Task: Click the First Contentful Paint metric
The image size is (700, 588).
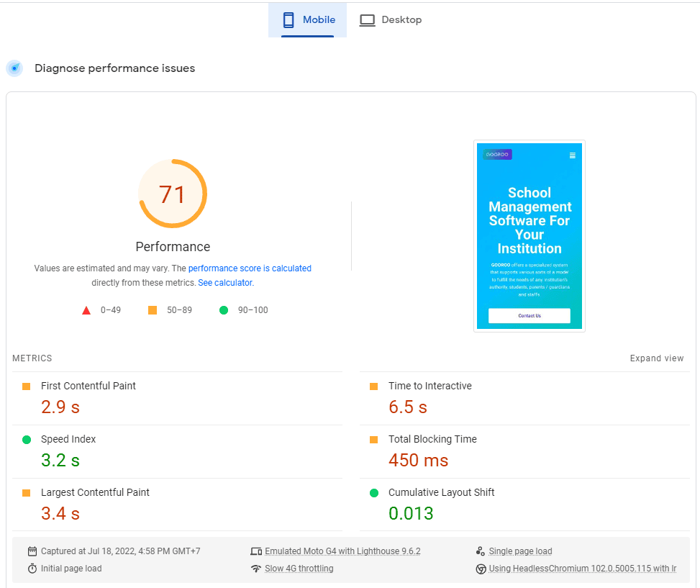Action: tap(88, 386)
